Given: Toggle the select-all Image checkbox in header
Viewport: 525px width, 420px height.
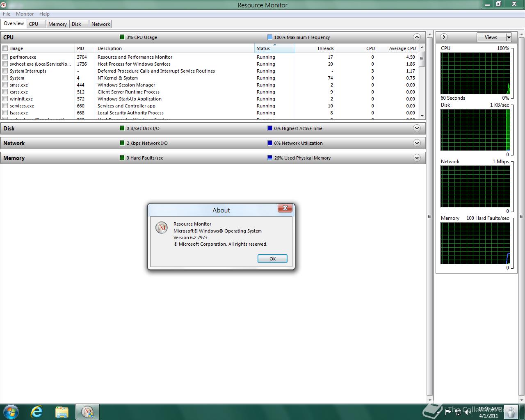Looking at the screenshot, I should [5, 48].
